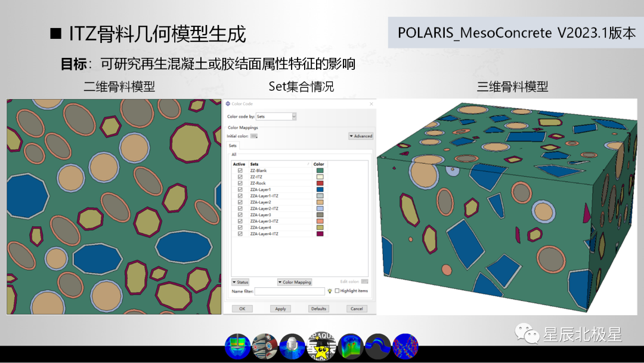
Task: Restore Defaults in the Color Code dialog
Action: [x=318, y=309]
